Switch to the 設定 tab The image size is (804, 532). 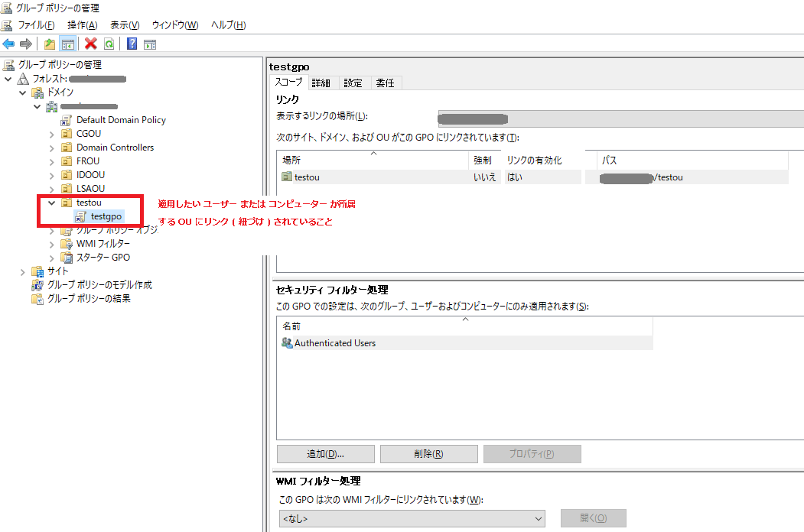pyautogui.click(x=353, y=83)
